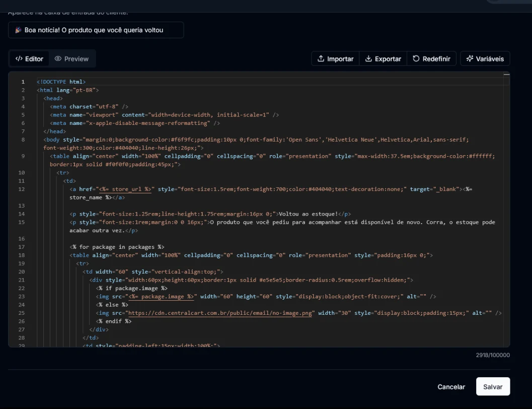Image resolution: width=532 pixels, height=409 pixels.
Task: Click the code brackets icon on Editor tab
Action: [x=19, y=59]
